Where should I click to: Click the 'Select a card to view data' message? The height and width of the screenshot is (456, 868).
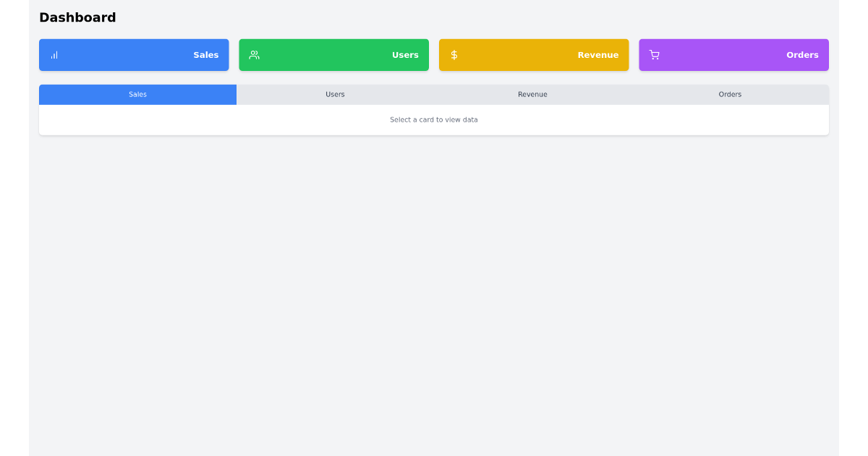pyautogui.click(x=433, y=119)
